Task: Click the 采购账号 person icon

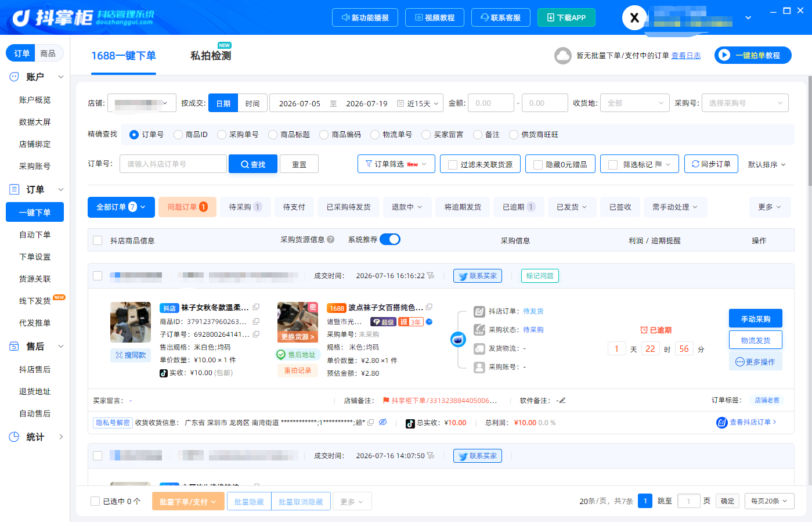Action: (479, 367)
